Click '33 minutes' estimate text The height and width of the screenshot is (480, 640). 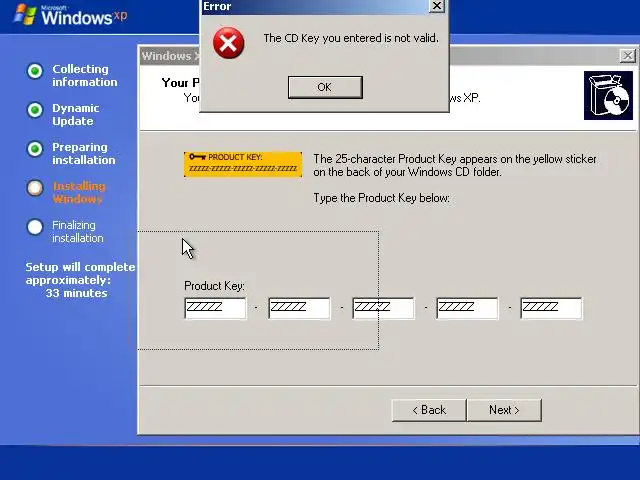76,293
